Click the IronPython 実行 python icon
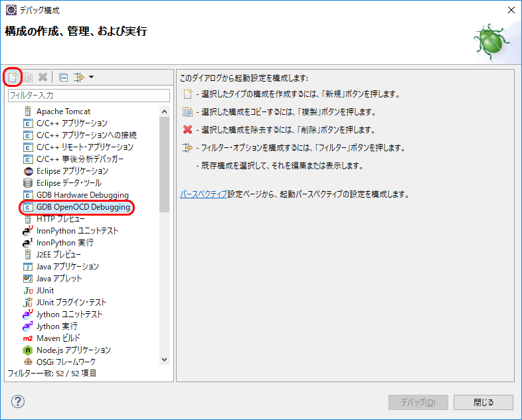This screenshot has width=522, height=420. coord(28,243)
